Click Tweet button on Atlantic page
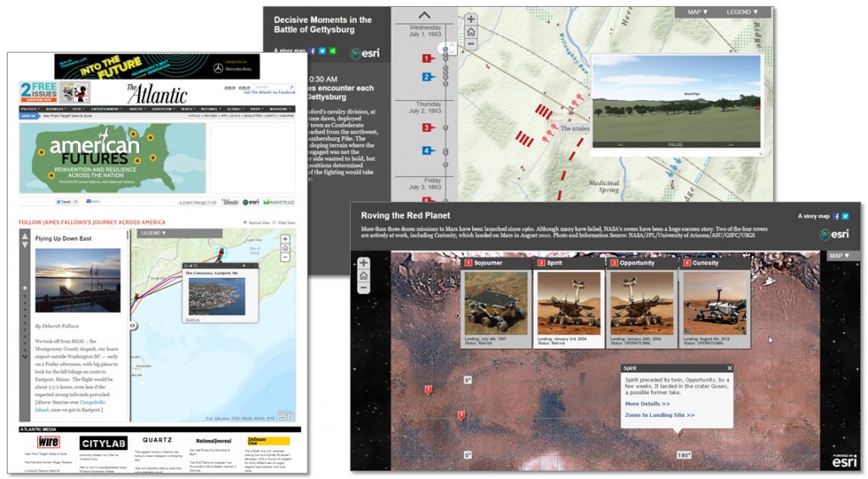 click(x=64, y=202)
